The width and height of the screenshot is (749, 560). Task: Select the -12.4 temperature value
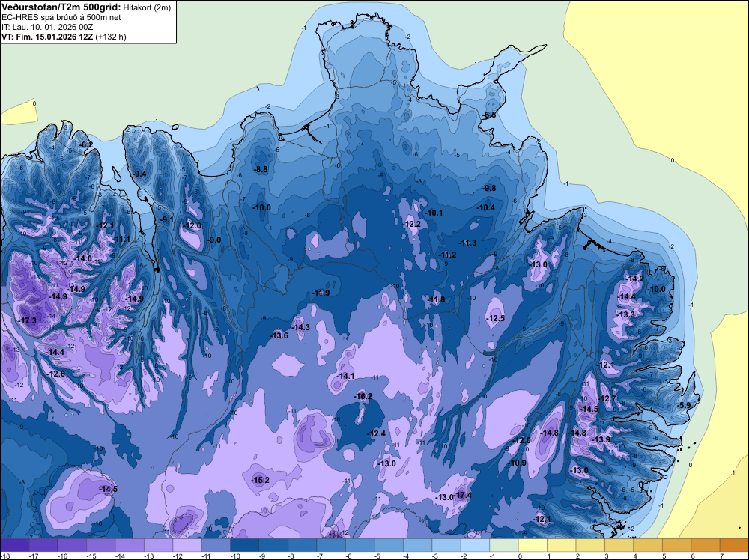point(376,433)
